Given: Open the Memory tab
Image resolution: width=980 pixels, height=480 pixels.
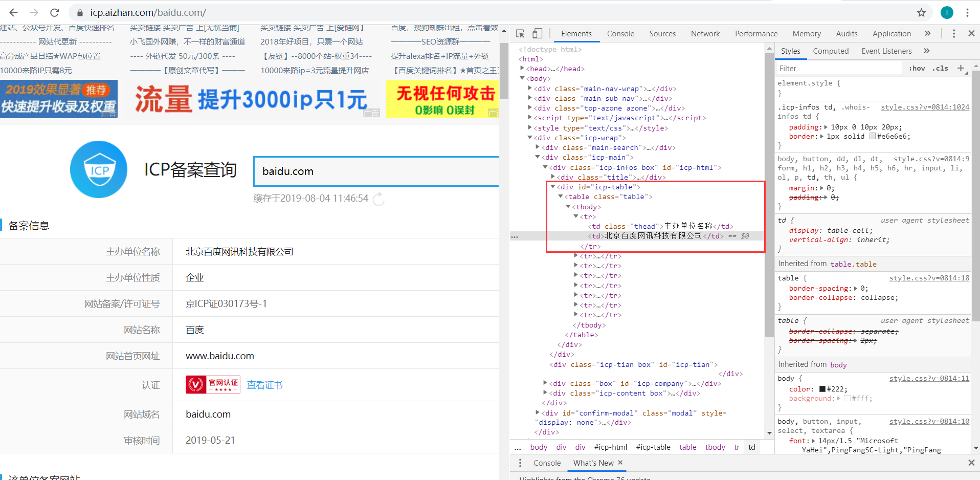Looking at the screenshot, I should [807, 34].
